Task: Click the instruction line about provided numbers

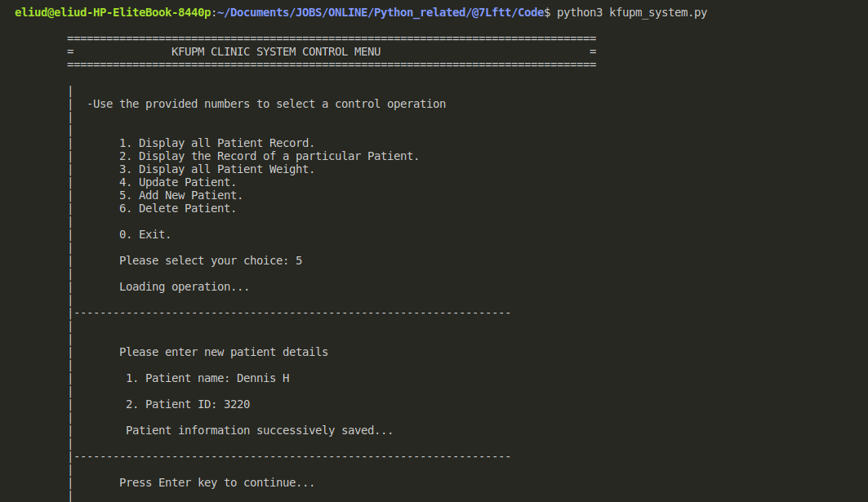Action: click(x=266, y=104)
